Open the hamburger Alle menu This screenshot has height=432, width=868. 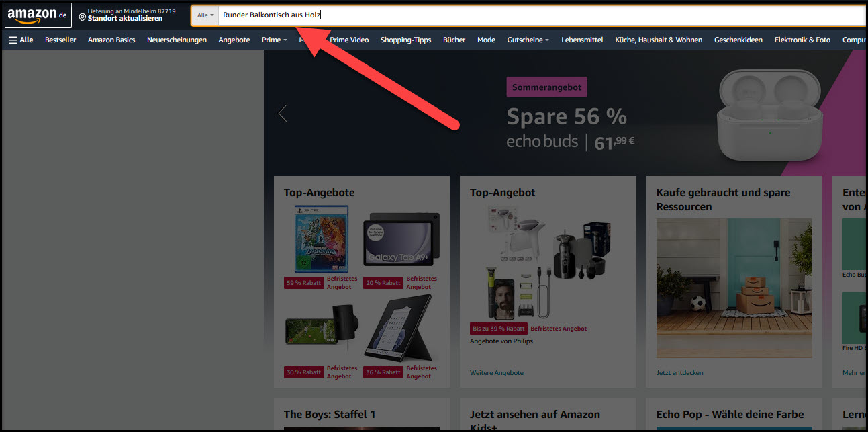(21, 40)
